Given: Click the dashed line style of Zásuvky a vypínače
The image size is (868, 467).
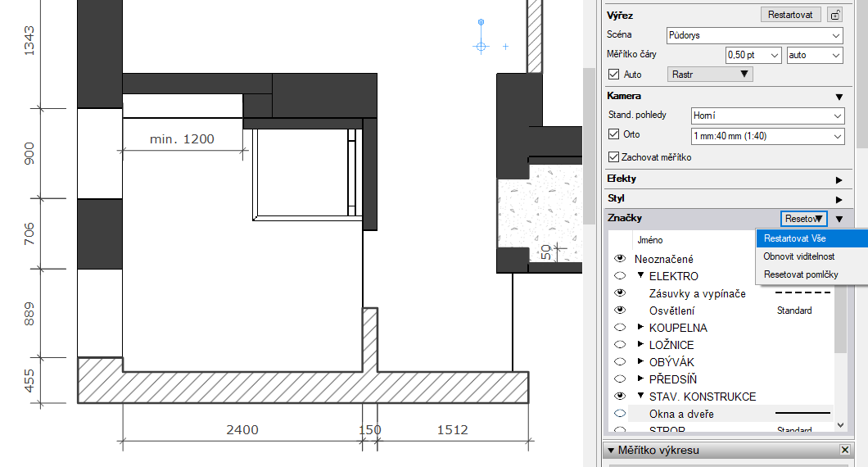Looking at the screenshot, I should coord(802,293).
